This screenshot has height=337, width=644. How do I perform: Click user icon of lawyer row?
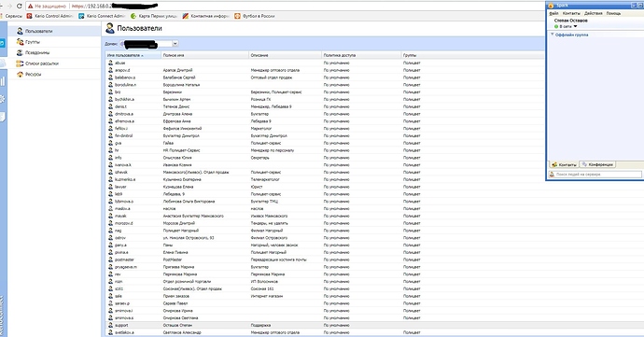110,187
